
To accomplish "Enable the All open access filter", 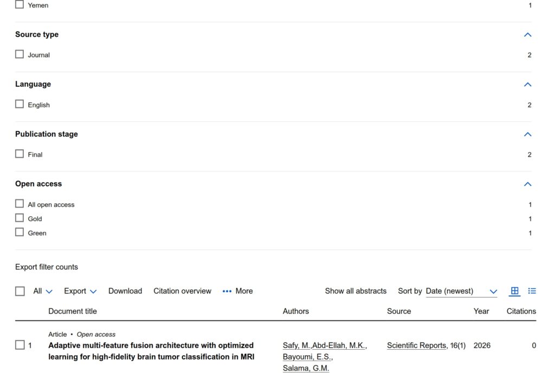I will click(20, 204).
